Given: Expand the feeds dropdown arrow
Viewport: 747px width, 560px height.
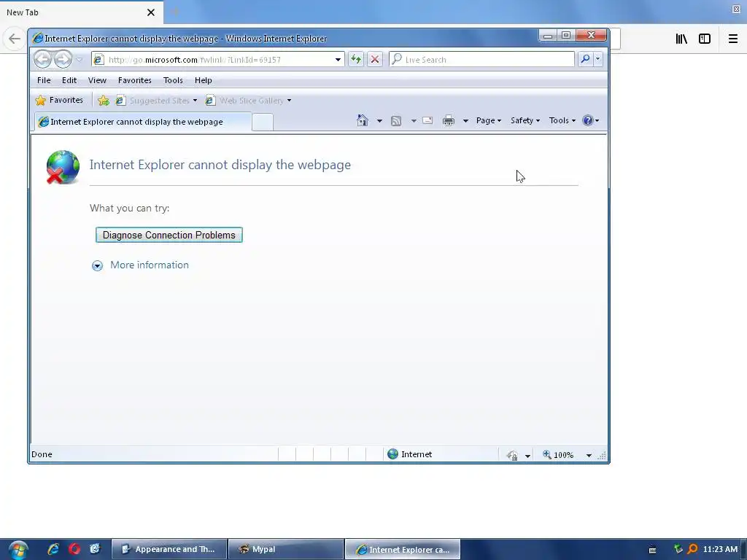Looking at the screenshot, I should tap(414, 121).
